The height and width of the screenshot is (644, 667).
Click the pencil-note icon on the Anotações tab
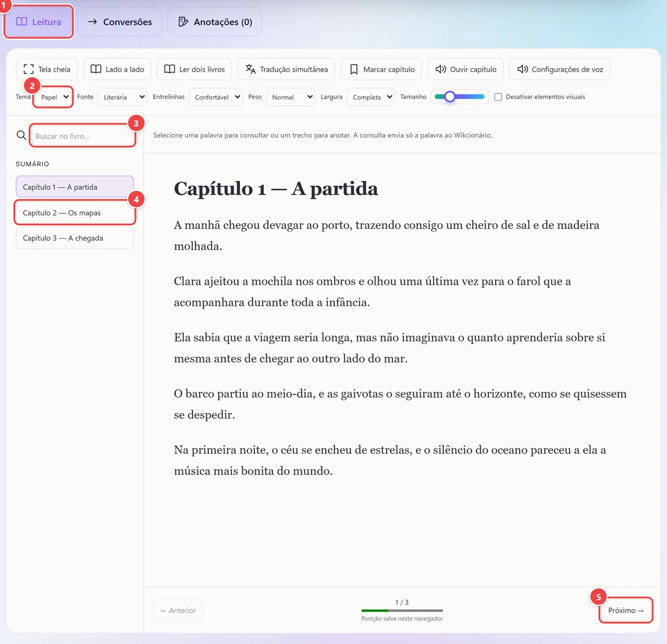(183, 22)
